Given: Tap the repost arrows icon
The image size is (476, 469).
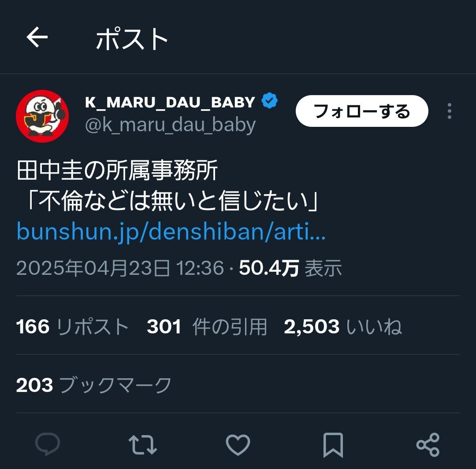Looking at the screenshot, I should click(x=143, y=445).
